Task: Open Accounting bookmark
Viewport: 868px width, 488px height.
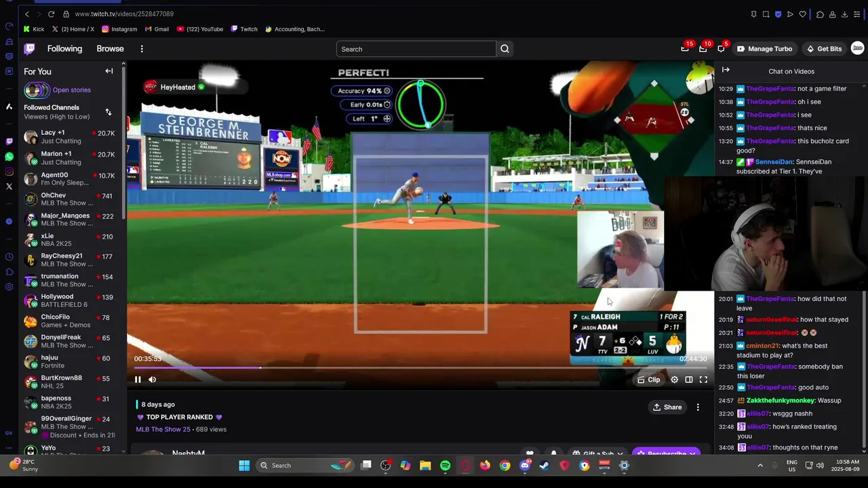Action: pyautogui.click(x=295, y=29)
